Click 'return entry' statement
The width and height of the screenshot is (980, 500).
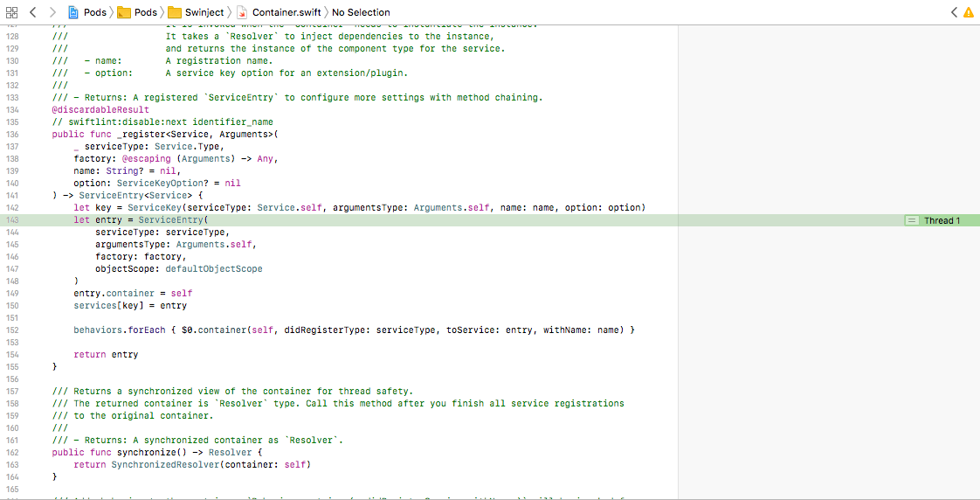106,355
